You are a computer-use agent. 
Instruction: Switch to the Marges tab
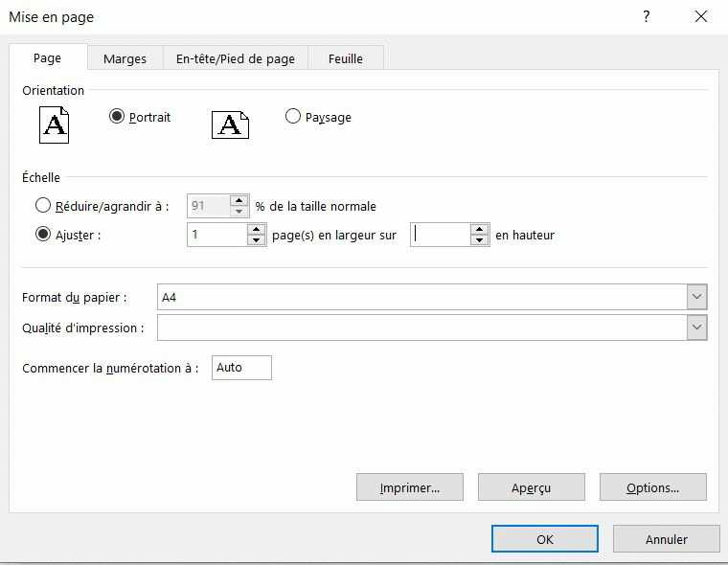(125, 58)
